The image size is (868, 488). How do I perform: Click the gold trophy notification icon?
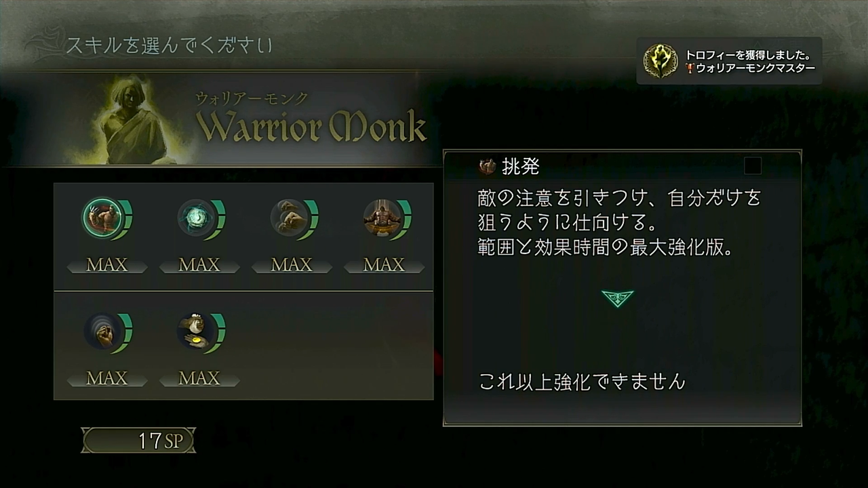click(x=660, y=60)
